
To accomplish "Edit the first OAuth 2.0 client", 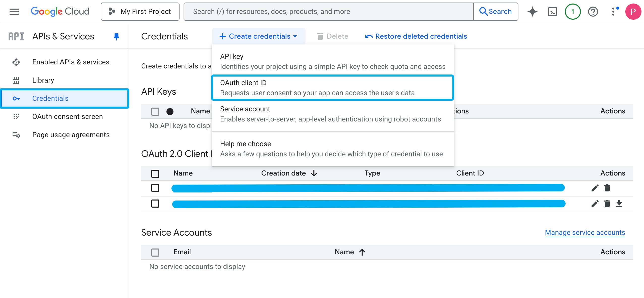I will pyautogui.click(x=595, y=188).
